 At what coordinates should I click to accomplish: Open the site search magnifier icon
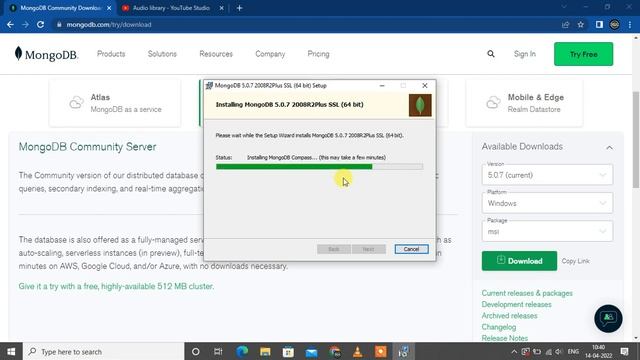(x=491, y=54)
